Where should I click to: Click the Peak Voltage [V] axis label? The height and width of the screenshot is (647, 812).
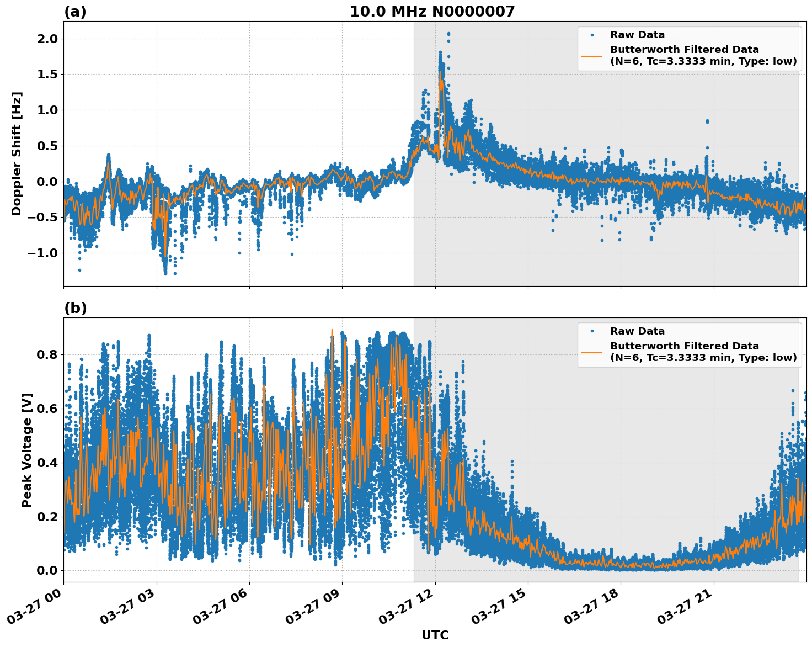click(x=24, y=445)
